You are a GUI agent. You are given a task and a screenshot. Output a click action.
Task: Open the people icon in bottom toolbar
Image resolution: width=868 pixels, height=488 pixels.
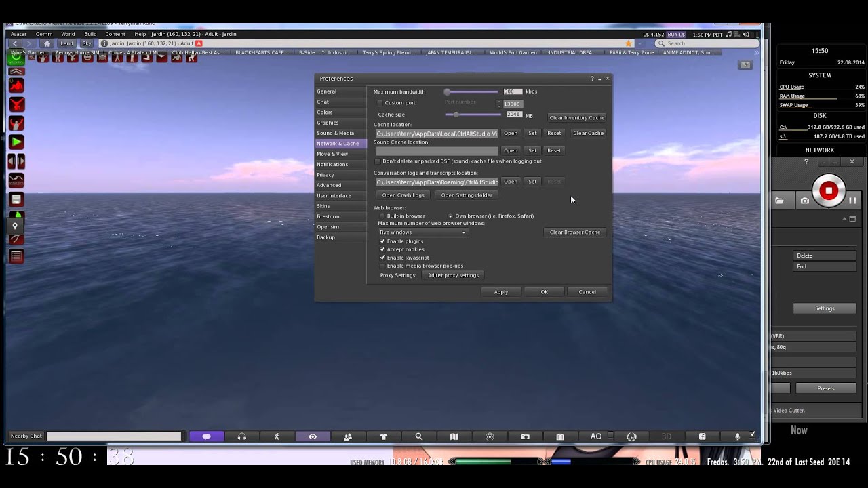[348, 436]
